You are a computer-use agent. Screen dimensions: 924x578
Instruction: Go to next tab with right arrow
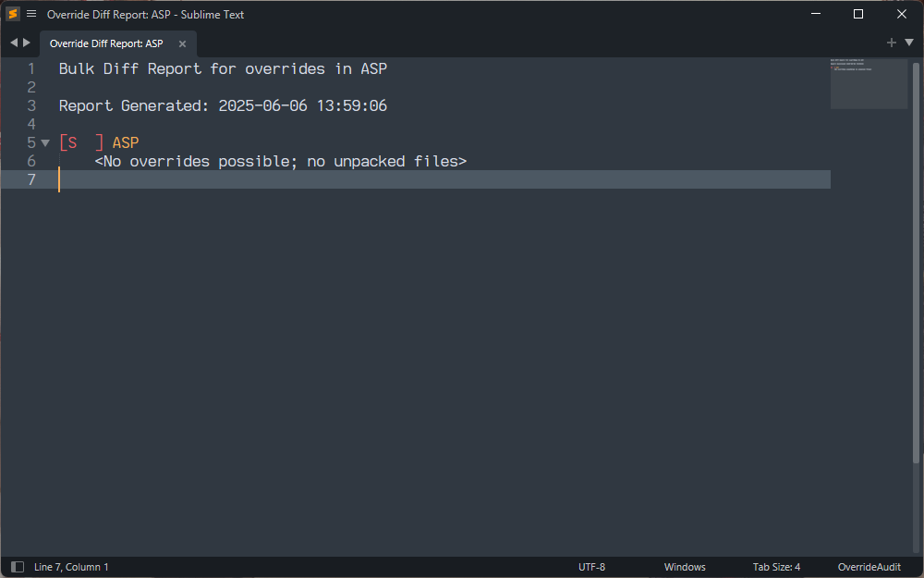click(x=27, y=43)
